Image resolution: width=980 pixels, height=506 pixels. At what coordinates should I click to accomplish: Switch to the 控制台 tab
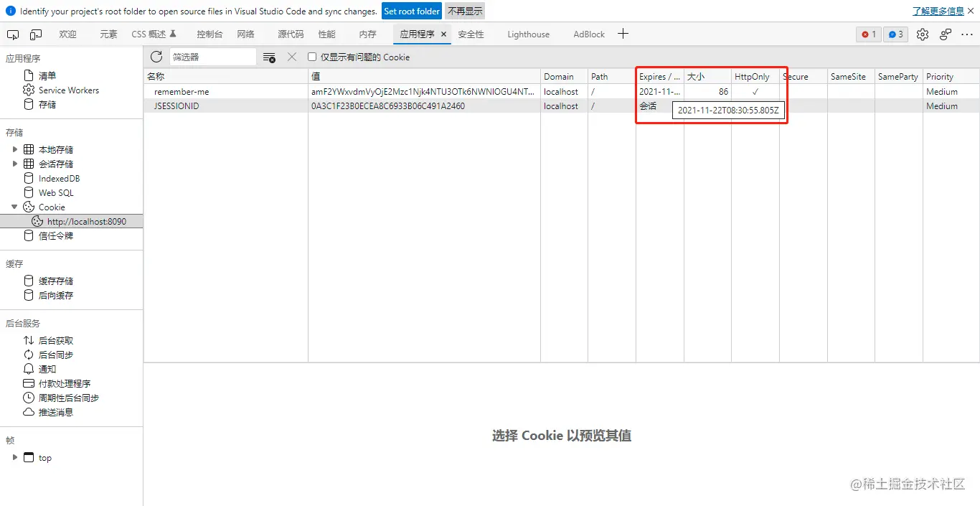click(209, 34)
